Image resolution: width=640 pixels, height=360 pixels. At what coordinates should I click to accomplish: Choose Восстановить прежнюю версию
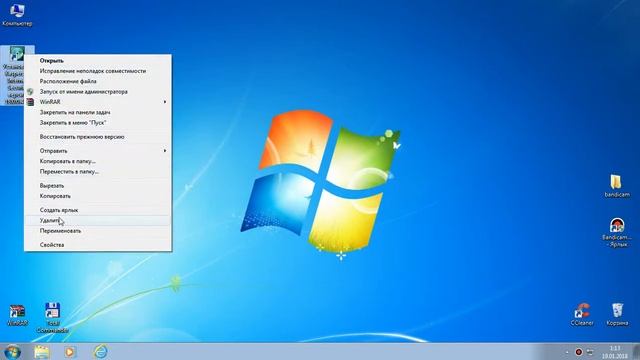click(98, 137)
